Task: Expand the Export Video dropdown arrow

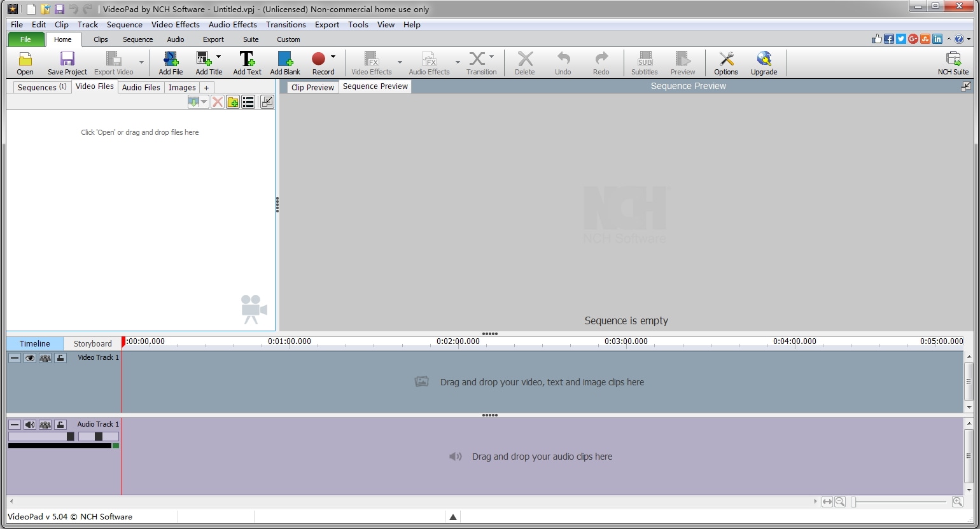Action: 141,62
